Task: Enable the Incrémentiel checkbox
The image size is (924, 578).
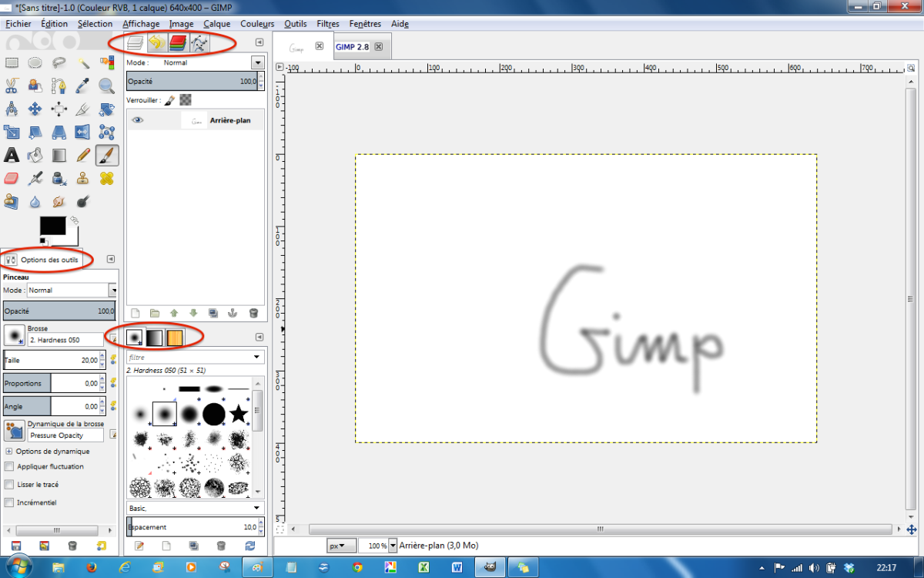Action: coord(9,502)
